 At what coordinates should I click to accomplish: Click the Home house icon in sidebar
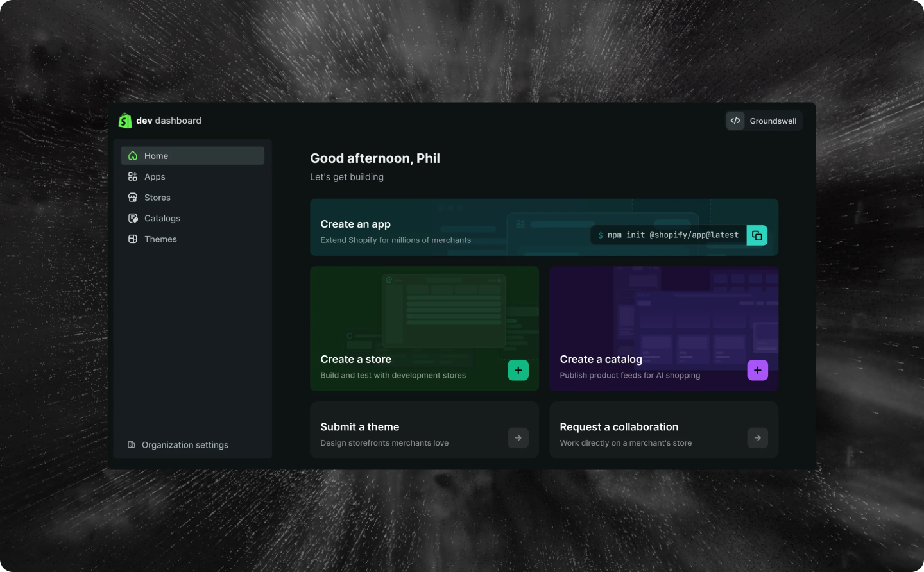(x=133, y=156)
